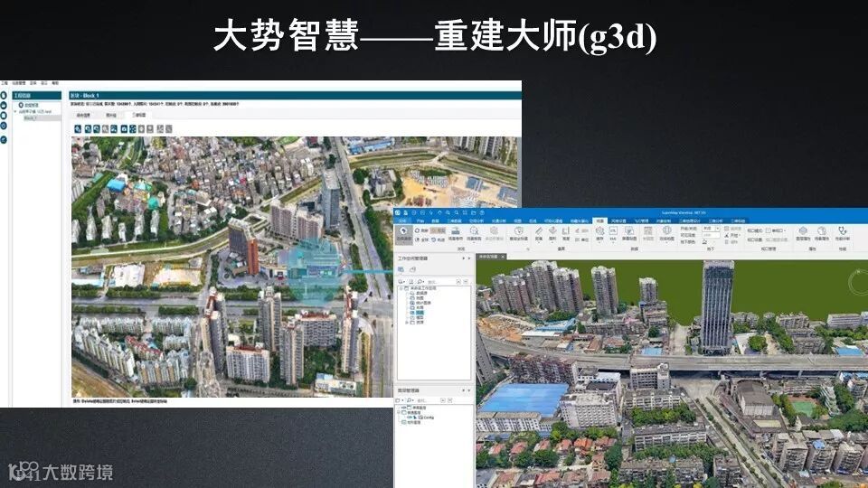This screenshot has width=868, height=488.
Task: Click the 刷新 refresh button in SuperMap ribbon
Action: click(421, 230)
